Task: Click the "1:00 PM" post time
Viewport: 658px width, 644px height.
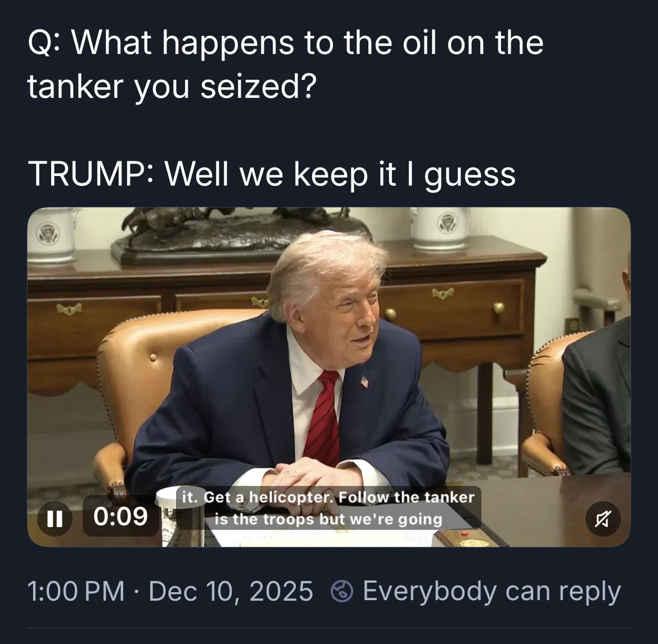Action: coord(75,592)
